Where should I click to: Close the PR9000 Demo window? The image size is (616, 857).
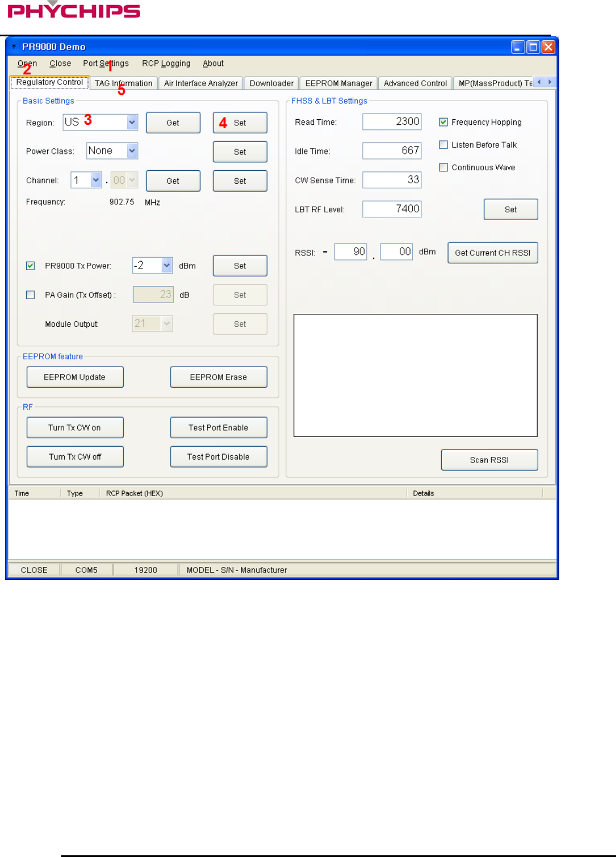point(548,47)
